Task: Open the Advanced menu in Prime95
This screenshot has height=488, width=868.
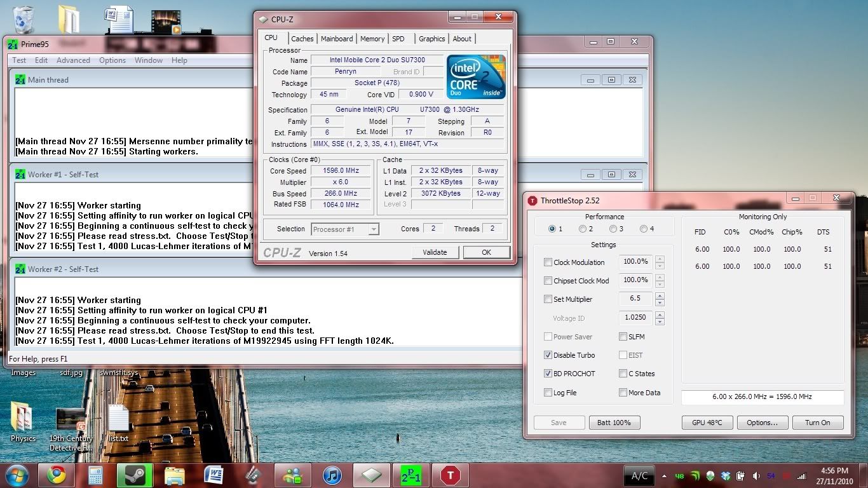Action: click(x=73, y=60)
